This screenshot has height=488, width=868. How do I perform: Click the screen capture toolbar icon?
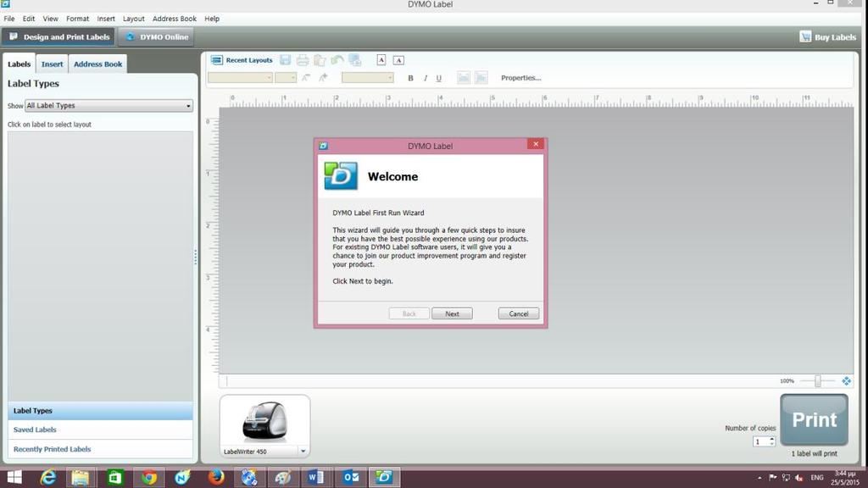click(x=355, y=60)
